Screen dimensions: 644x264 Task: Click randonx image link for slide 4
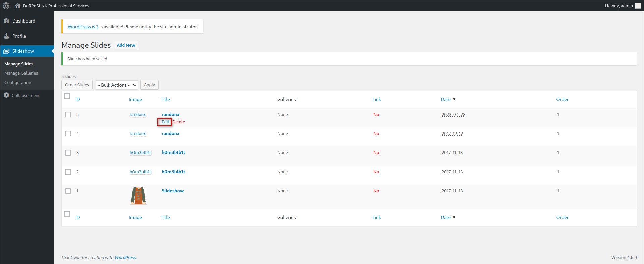point(138,133)
